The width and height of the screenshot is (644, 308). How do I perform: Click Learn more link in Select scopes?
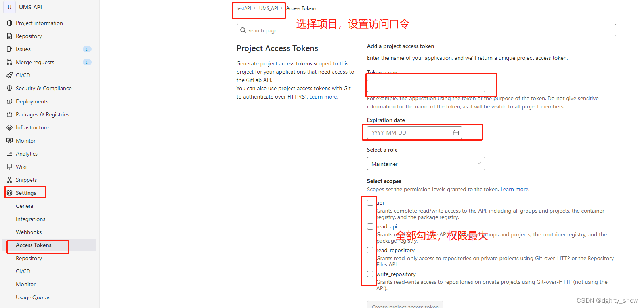tap(515, 189)
